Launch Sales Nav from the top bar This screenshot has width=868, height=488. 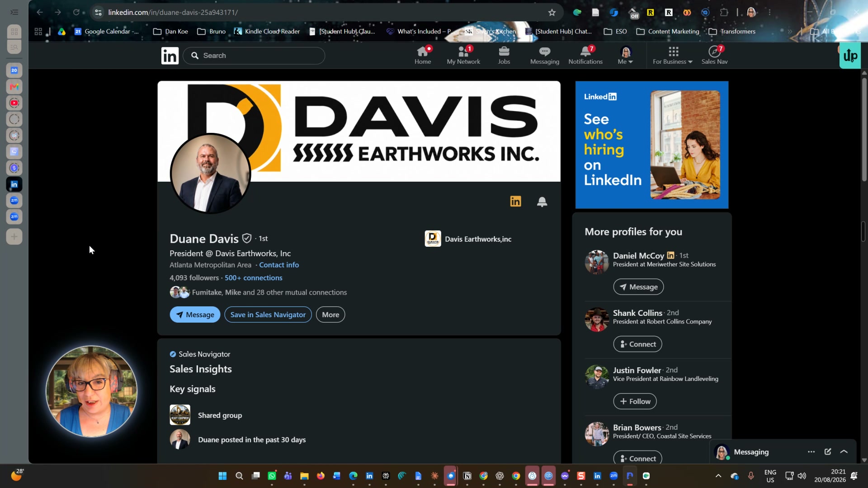(x=715, y=55)
